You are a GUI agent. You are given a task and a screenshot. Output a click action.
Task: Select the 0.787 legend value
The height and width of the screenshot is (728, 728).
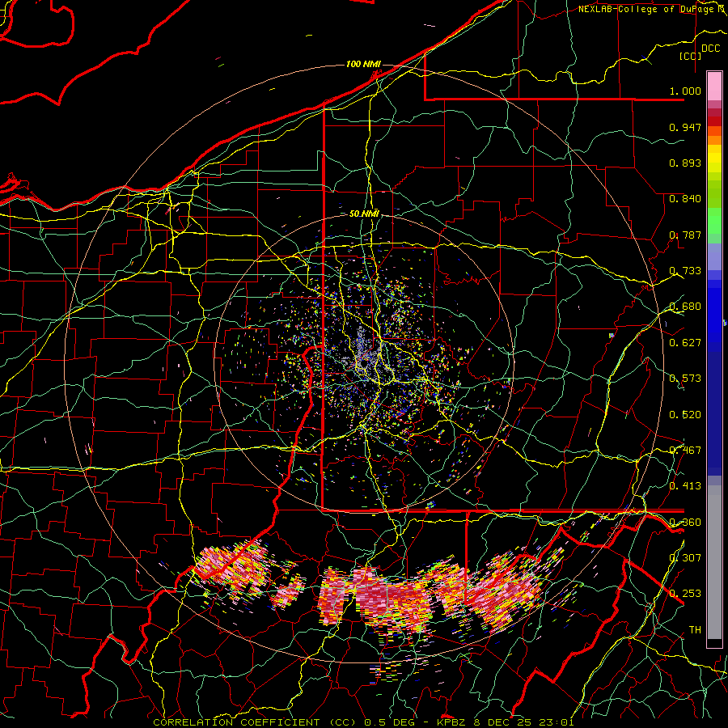point(685,235)
